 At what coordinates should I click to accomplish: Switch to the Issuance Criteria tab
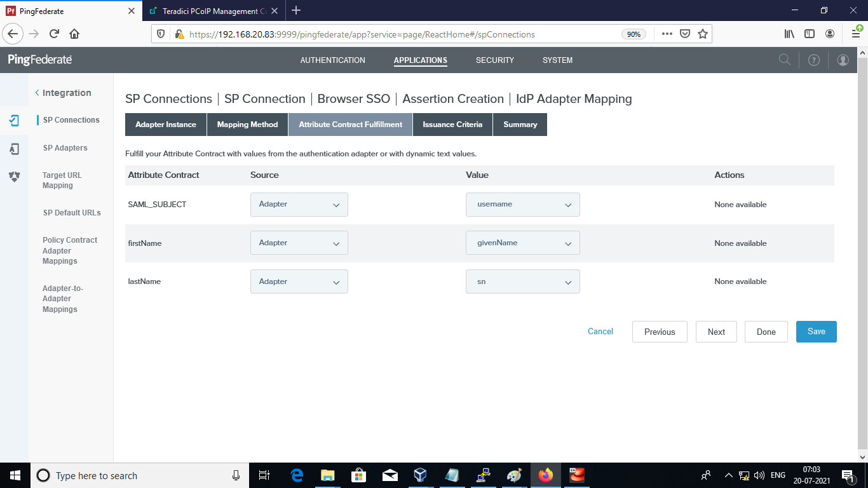[x=452, y=125]
